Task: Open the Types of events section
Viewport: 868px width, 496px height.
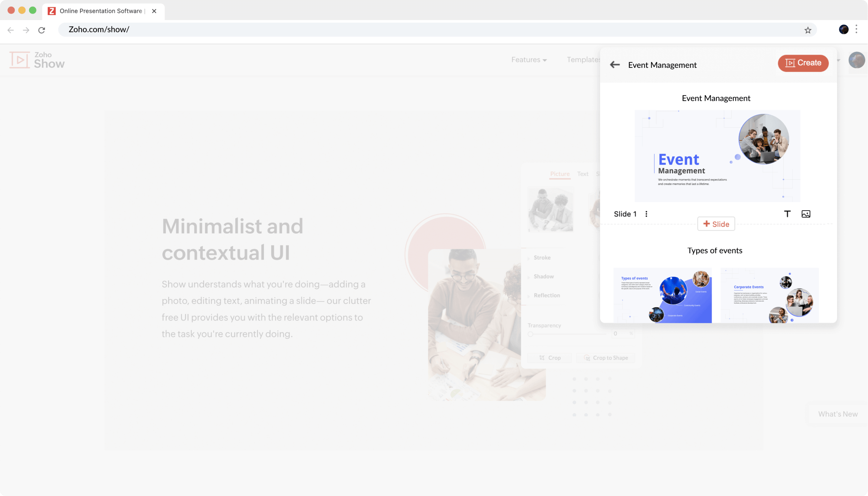Action: (715, 250)
